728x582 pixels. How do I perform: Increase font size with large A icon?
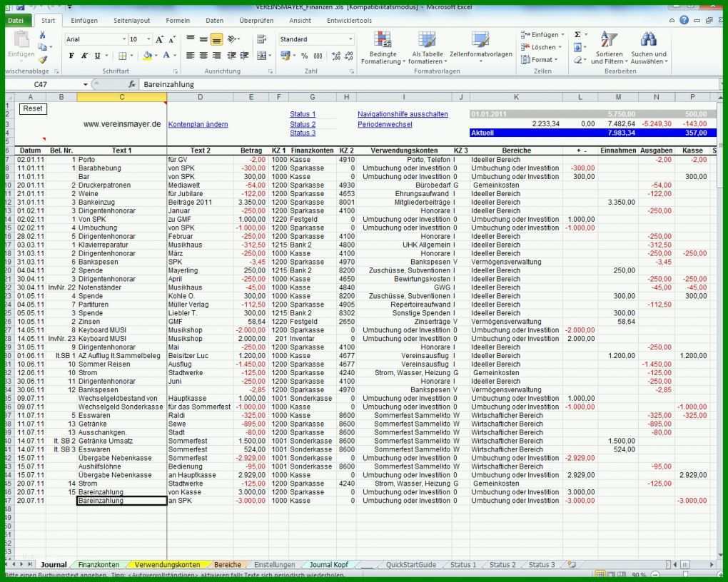coord(159,39)
